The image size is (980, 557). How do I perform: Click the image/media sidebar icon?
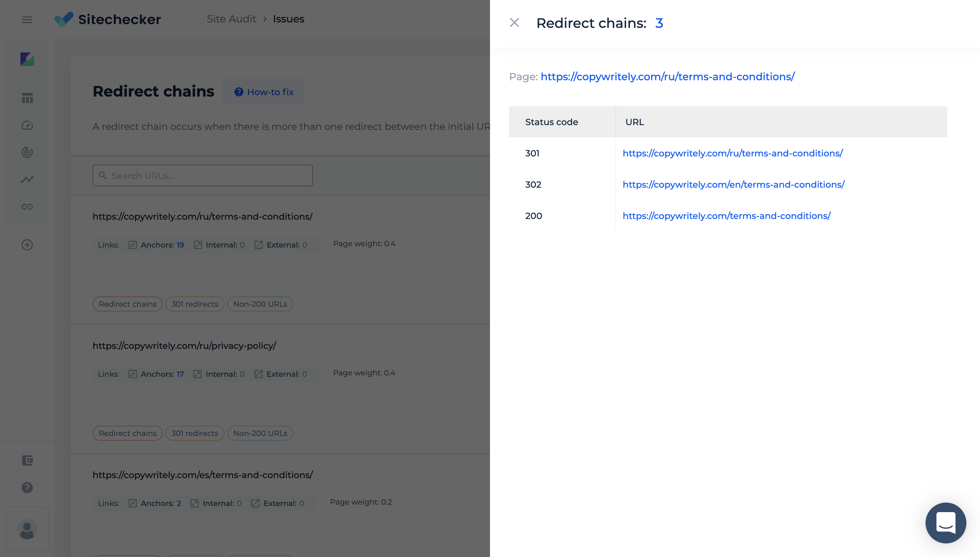[x=27, y=59]
